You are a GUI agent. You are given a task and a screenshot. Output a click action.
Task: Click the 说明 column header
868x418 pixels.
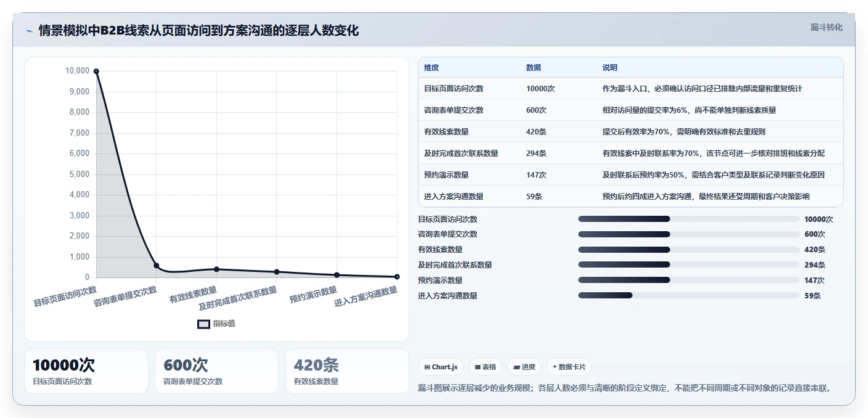click(610, 68)
